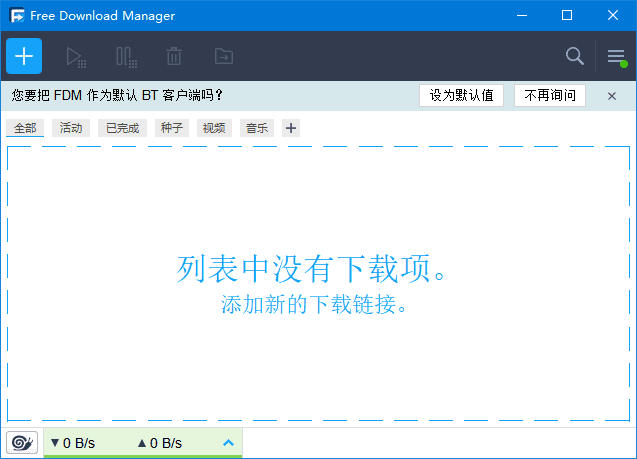Click the move to folder icon
The width and height of the screenshot is (637, 459).
click(223, 57)
